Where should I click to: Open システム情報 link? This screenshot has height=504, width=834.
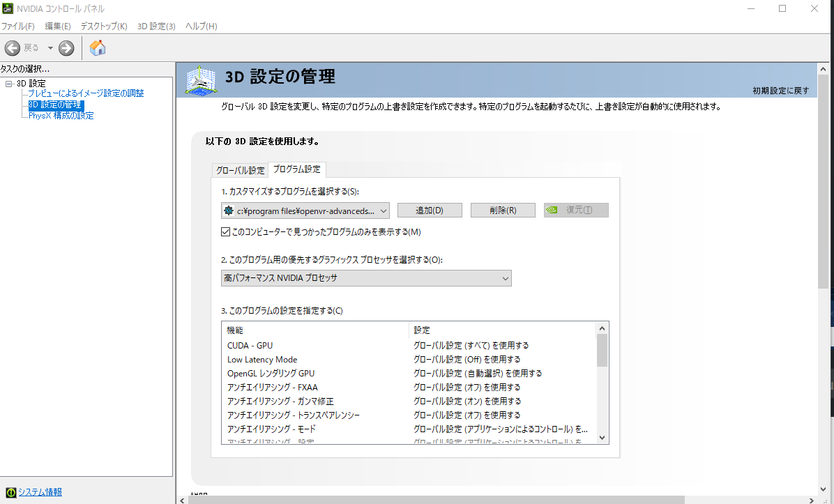tap(40, 492)
